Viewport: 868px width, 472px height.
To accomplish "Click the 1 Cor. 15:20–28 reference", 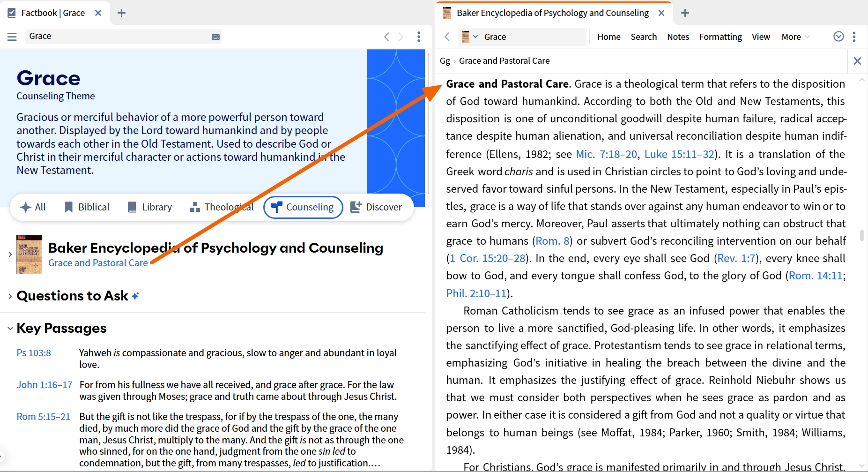I will pyautogui.click(x=488, y=258).
